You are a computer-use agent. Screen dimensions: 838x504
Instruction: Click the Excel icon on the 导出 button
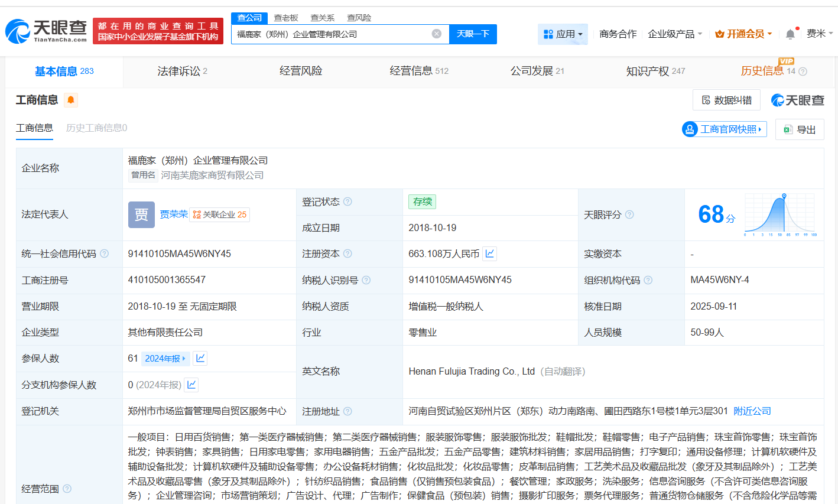click(x=788, y=129)
